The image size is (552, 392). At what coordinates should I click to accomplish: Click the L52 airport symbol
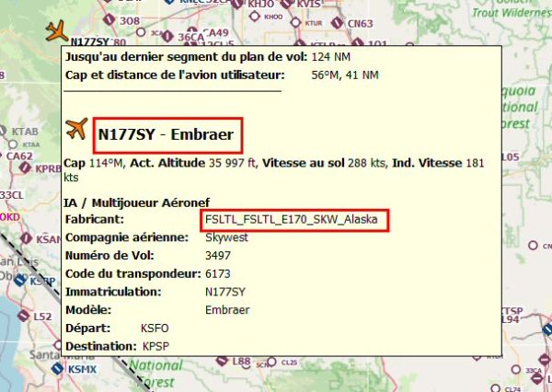tap(24, 316)
